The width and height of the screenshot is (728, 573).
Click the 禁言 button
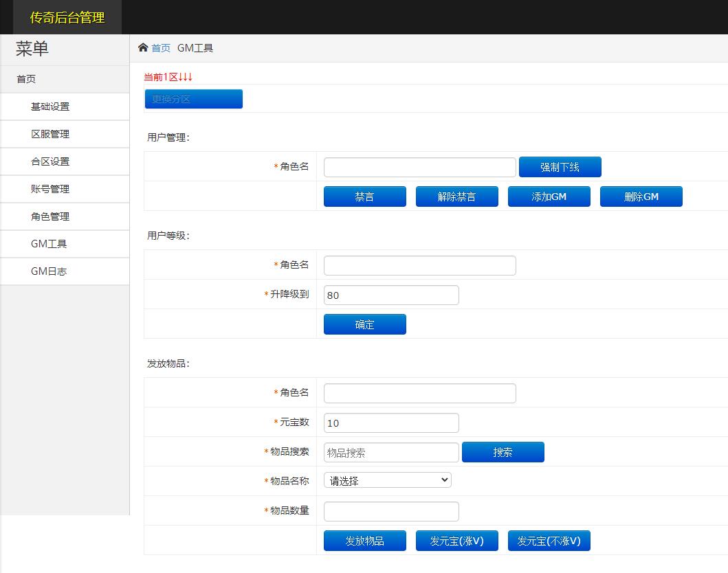click(364, 196)
